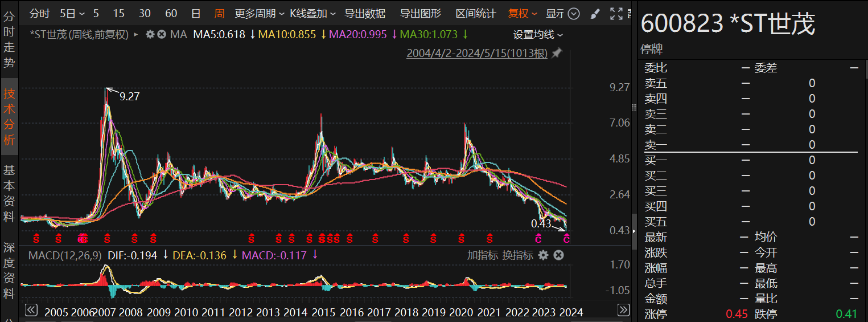Screen dimensions: 868x322
Task: Click the DIF:-0.194 value
Action: point(131,255)
